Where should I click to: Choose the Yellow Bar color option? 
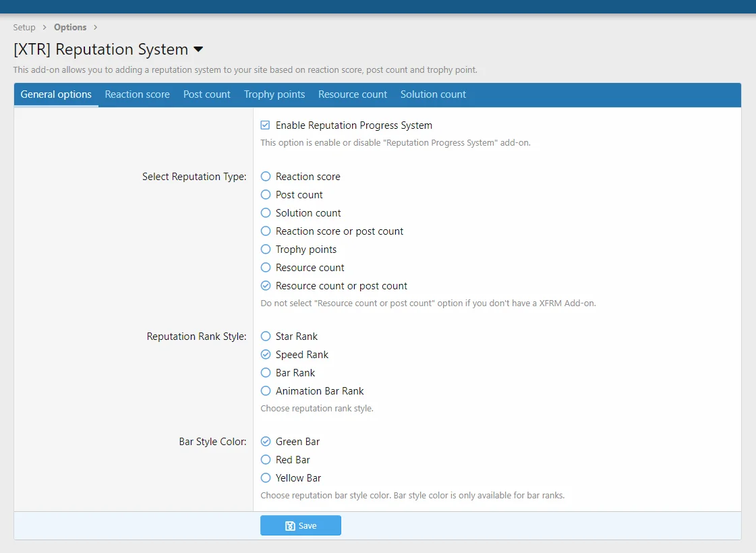(x=266, y=478)
